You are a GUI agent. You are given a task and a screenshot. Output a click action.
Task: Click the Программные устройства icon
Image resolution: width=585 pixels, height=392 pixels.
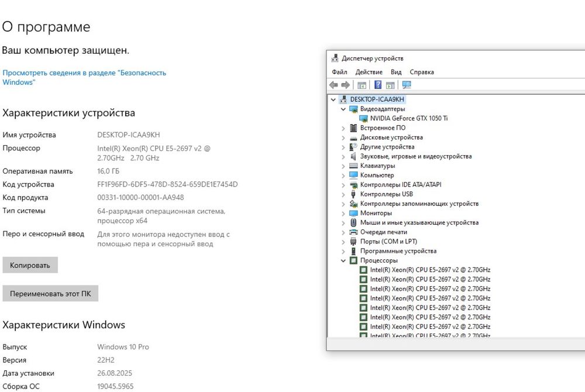(353, 251)
